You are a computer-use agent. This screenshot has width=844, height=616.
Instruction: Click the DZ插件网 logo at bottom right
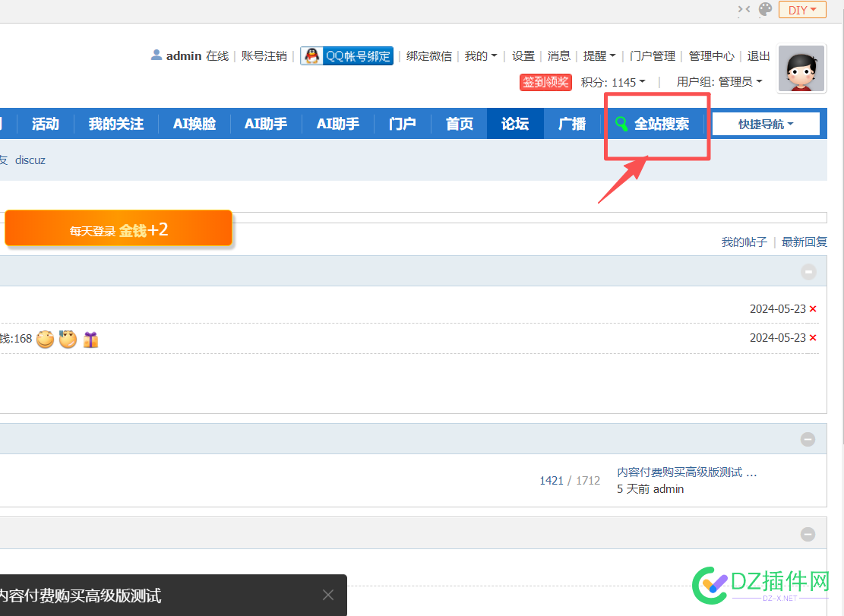pos(760,585)
